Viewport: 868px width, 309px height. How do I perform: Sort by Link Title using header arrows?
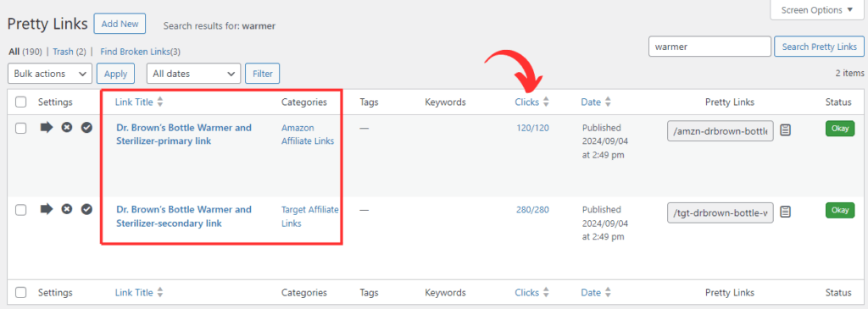point(160,102)
